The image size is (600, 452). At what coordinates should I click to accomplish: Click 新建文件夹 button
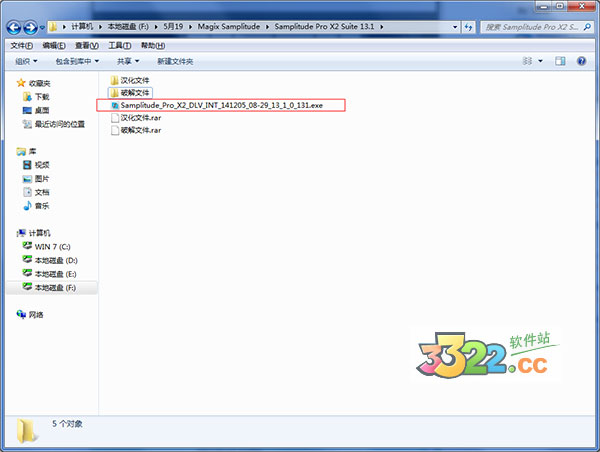point(175,61)
